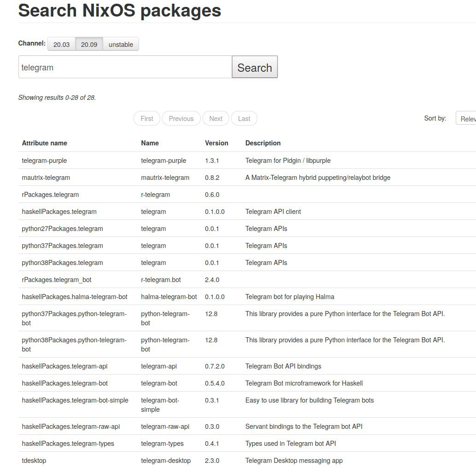This screenshot has width=476, height=467.
Task: Select python38Packages.telegram attribute
Action: click(62, 263)
